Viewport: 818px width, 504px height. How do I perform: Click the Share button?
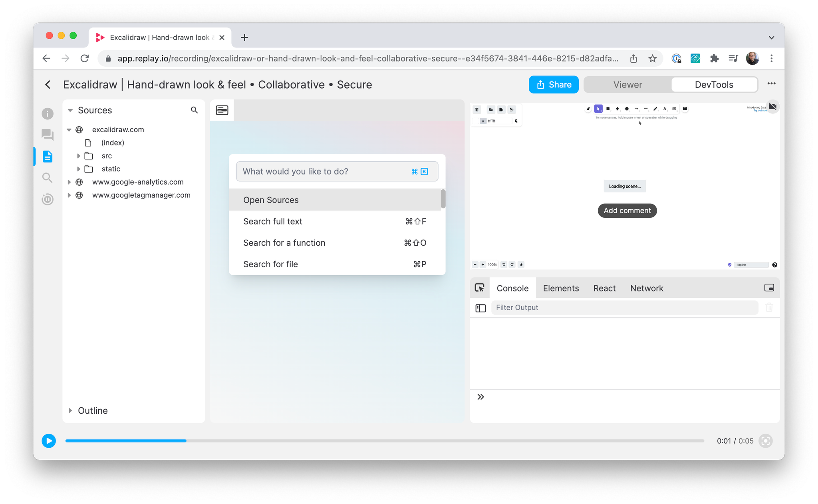coord(554,85)
